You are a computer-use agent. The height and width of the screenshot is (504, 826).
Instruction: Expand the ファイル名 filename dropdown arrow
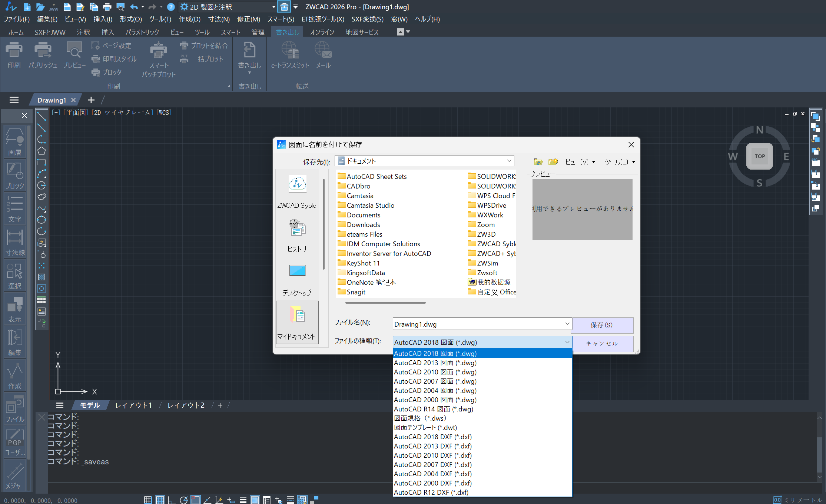point(567,324)
